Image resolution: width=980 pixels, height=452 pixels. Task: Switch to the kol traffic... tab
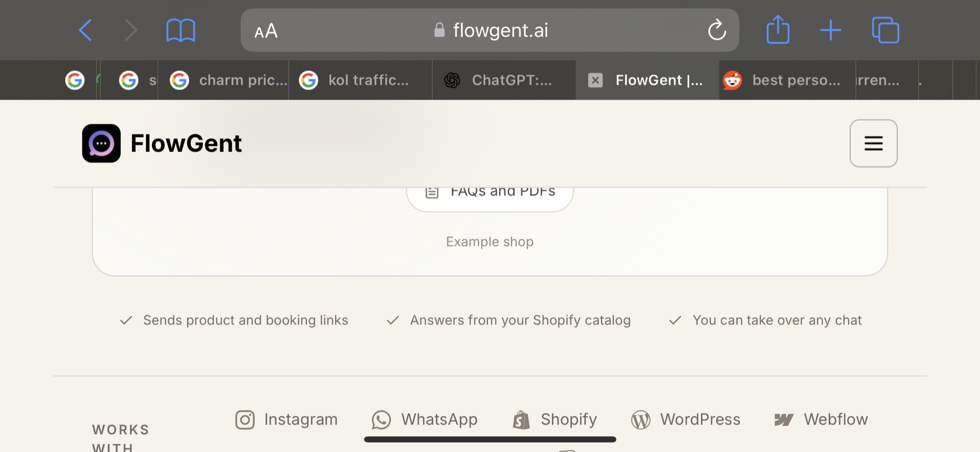point(360,80)
